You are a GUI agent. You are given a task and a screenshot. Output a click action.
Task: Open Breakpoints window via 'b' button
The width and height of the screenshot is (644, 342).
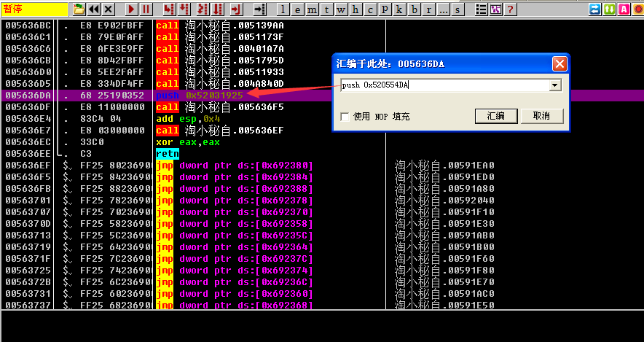point(414,9)
